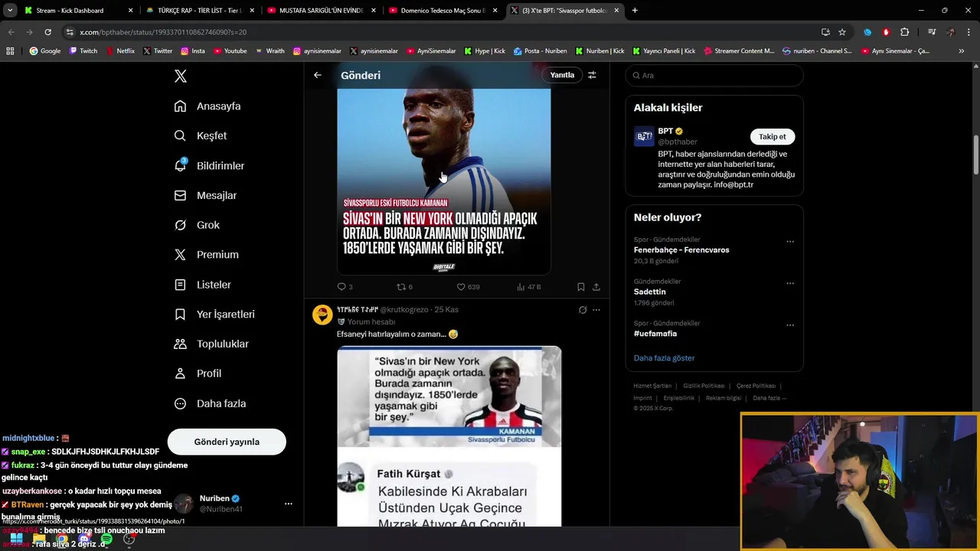
Task: Open Topluluklar communities
Action: [211, 344]
